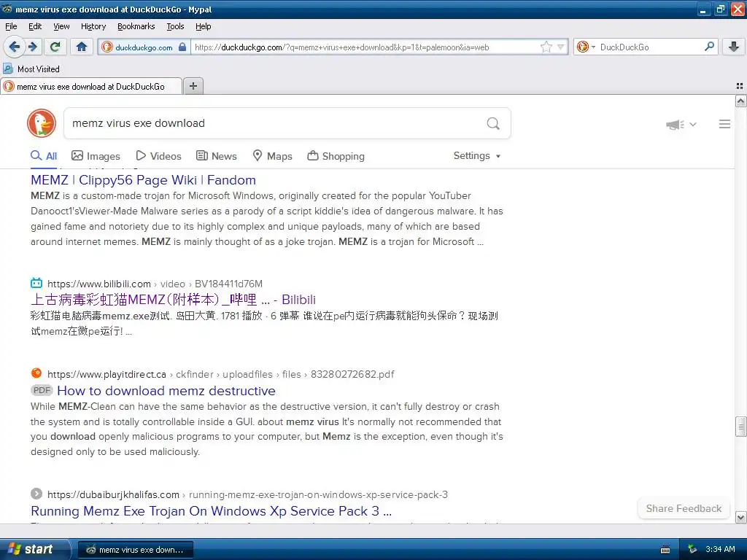
Task: Click the system clock showing 3:34 AM
Action: click(x=720, y=550)
